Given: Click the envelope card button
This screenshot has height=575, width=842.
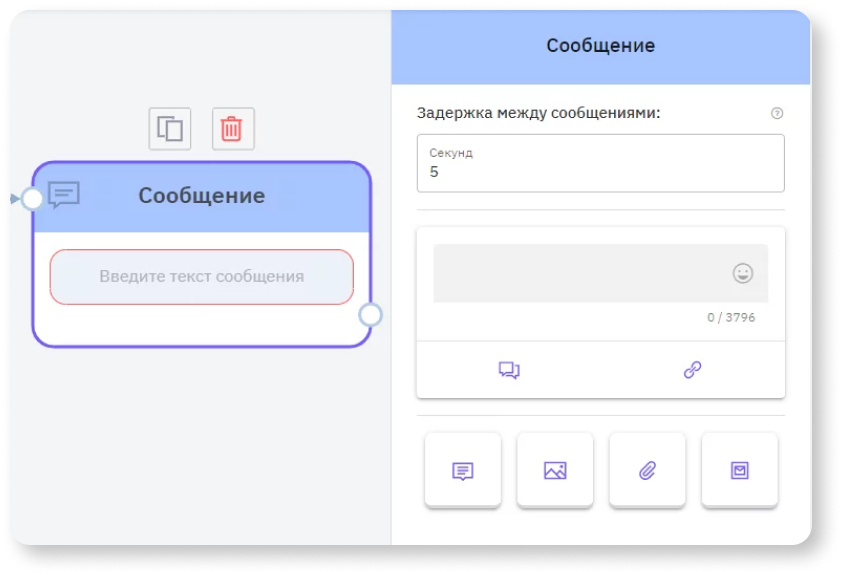Looking at the screenshot, I should click(739, 470).
